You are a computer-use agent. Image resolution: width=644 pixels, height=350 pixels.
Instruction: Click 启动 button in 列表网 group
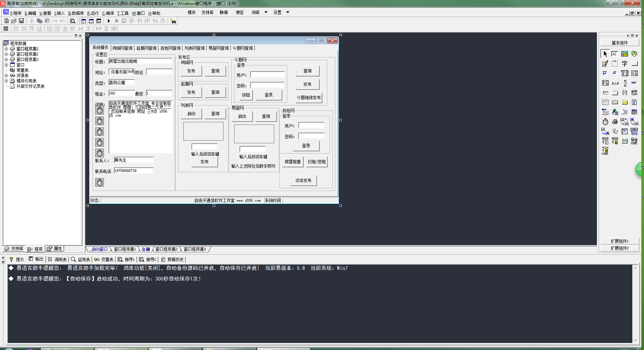[191, 114]
